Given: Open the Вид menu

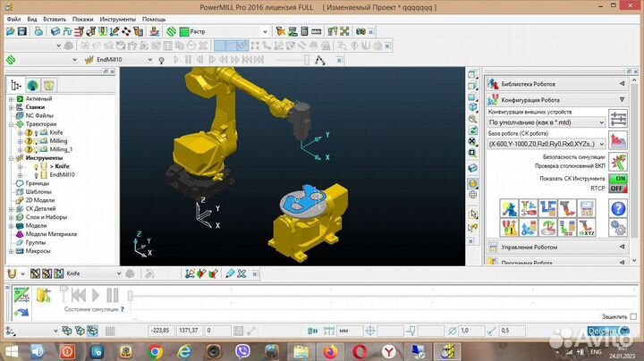Looking at the screenshot, I should coord(32,20).
